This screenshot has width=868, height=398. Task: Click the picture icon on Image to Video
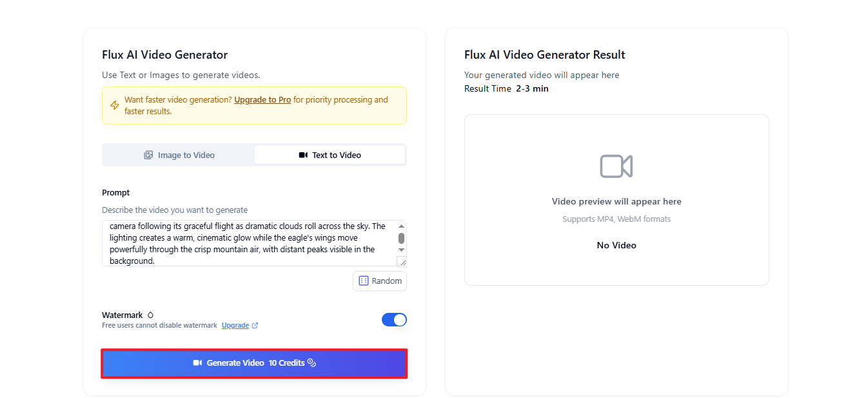[x=148, y=155]
